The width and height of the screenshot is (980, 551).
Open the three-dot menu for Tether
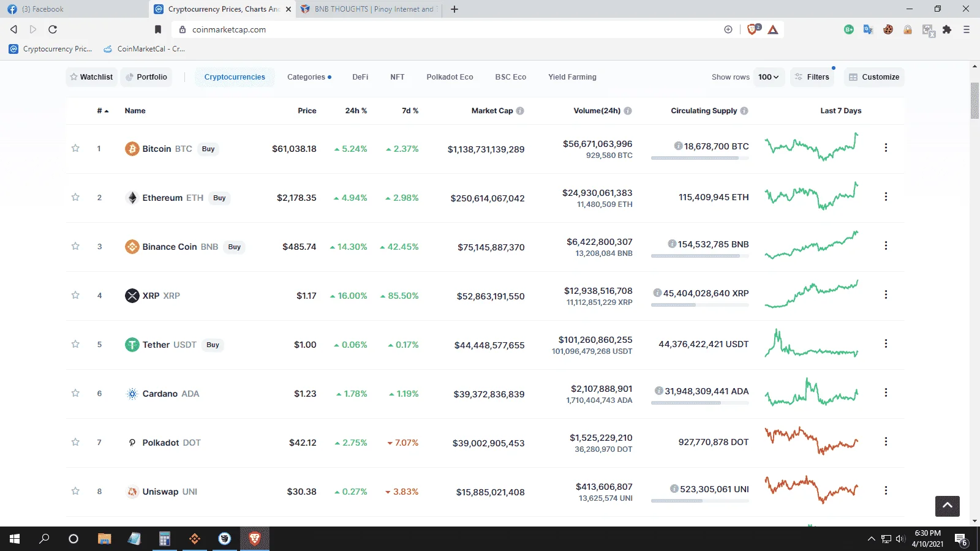coord(886,343)
